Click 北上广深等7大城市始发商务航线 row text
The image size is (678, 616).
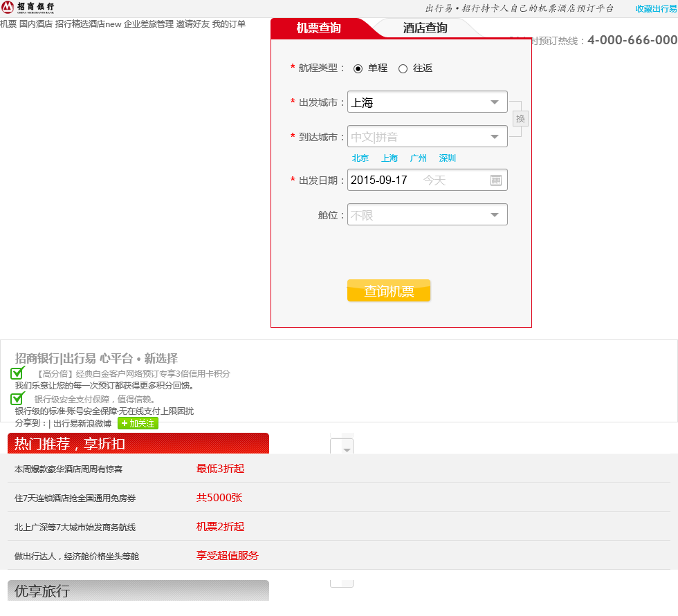pos(75,527)
